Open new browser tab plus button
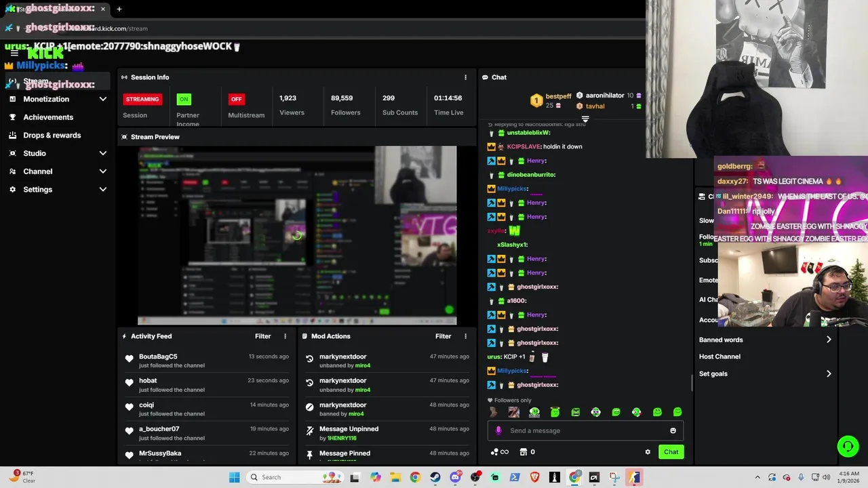This screenshot has width=868, height=488. point(119,9)
